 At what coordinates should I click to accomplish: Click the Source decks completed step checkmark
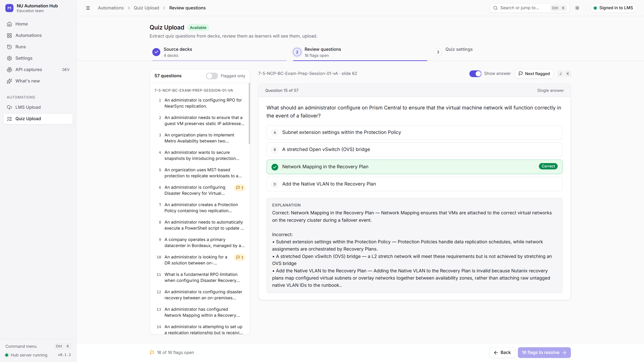[156, 52]
